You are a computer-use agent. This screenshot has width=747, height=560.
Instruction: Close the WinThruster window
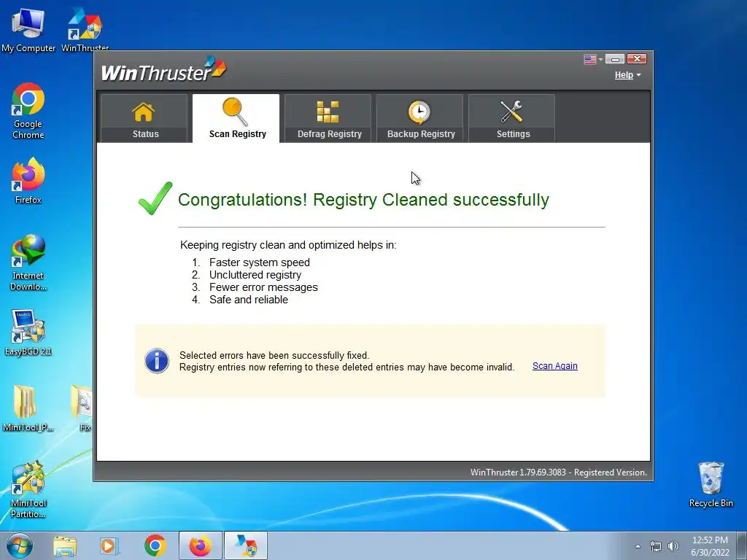[x=636, y=58]
